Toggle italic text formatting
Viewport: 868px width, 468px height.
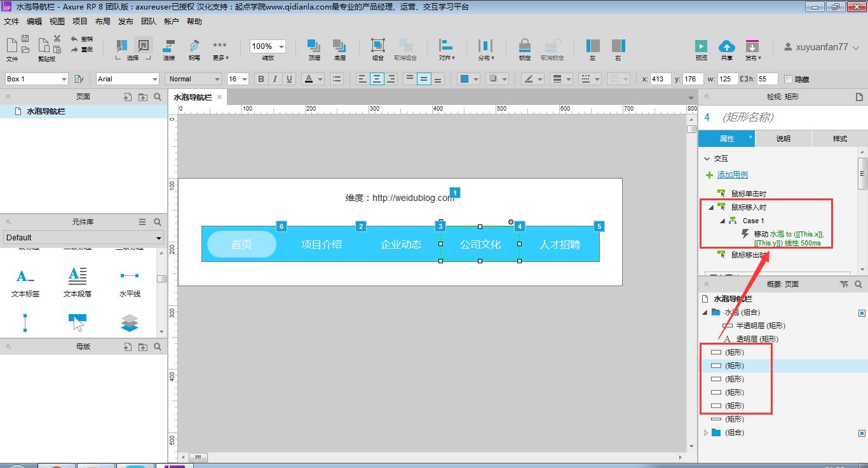tap(275, 79)
